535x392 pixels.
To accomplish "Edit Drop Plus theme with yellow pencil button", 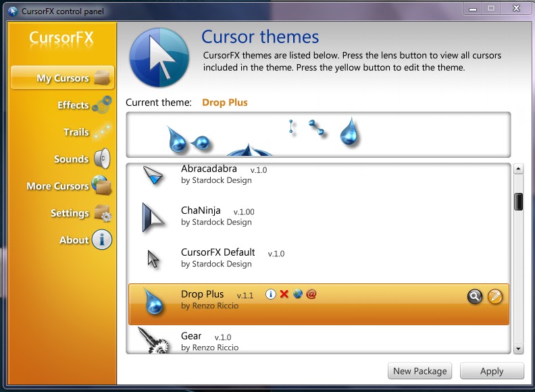I will (494, 297).
